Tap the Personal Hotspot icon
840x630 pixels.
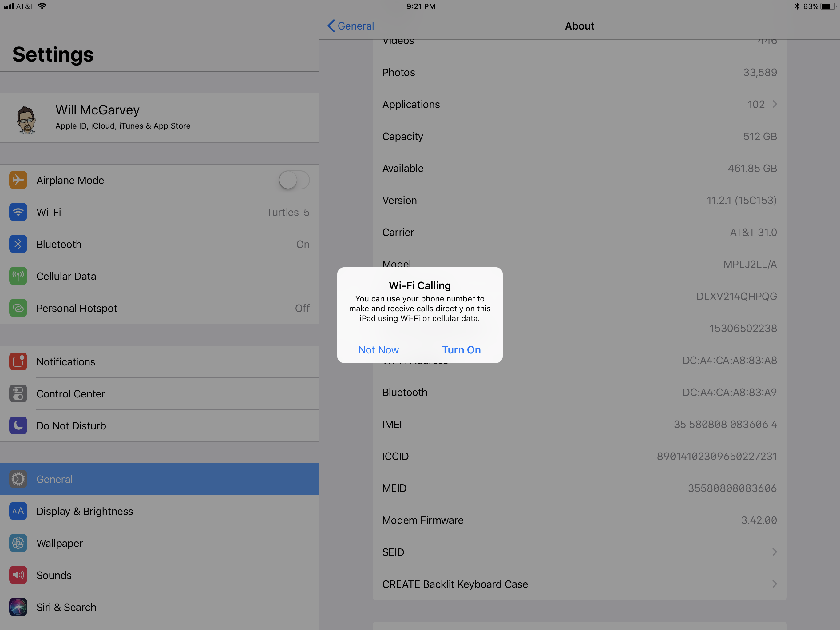coord(18,308)
